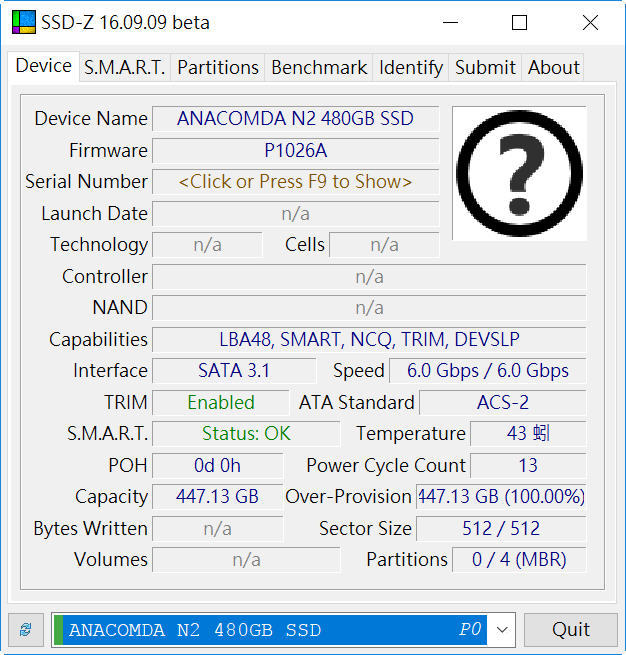The height and width of the screenshot is (655, 626).
Task: Maximize the SSD-Z window
Action: pos(519,22)
